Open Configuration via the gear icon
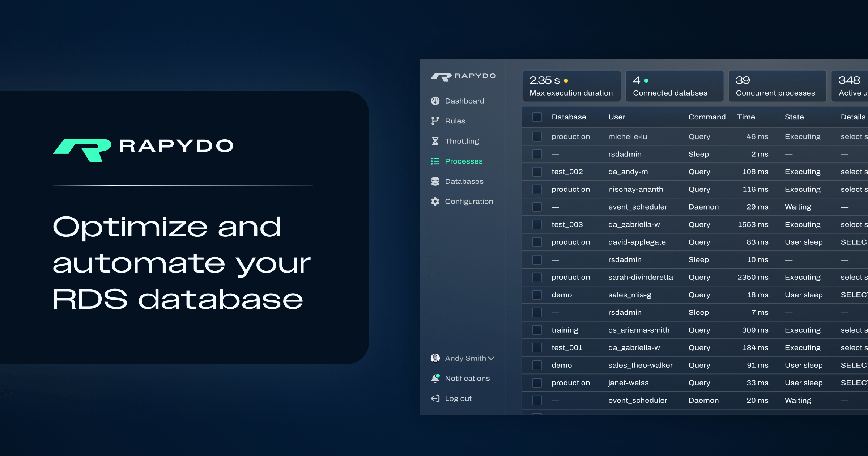868x456 pixels. 435,201
